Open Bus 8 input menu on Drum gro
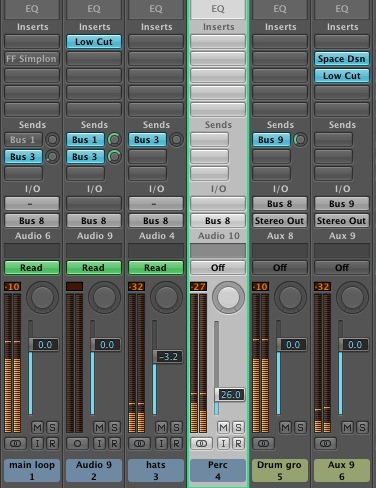This screenshot has width=376, height=488. (280, 204)
